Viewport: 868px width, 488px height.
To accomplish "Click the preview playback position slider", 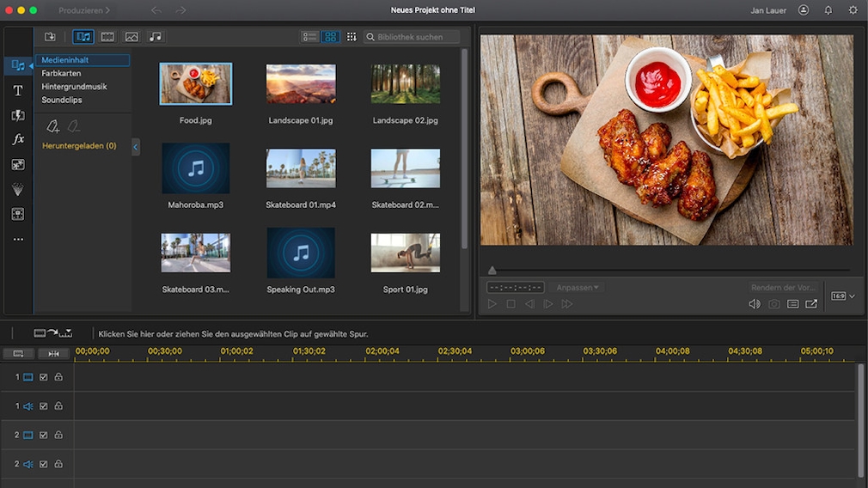I will (492, 271).
